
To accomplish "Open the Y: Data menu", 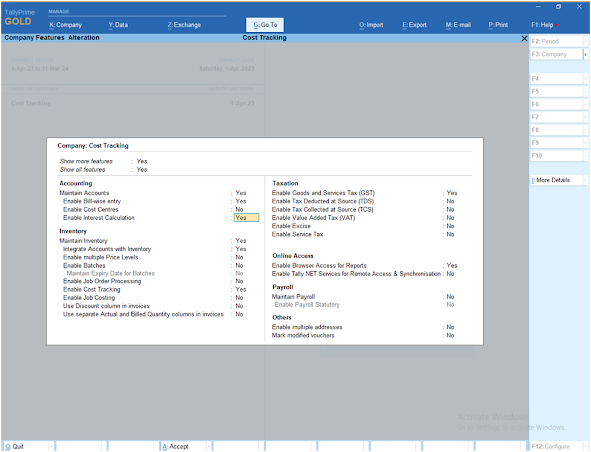I will tap(118, 25).
